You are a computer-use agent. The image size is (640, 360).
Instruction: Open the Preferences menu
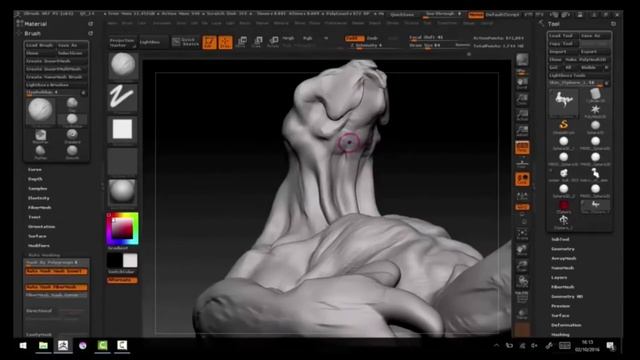tap(336, 23)
